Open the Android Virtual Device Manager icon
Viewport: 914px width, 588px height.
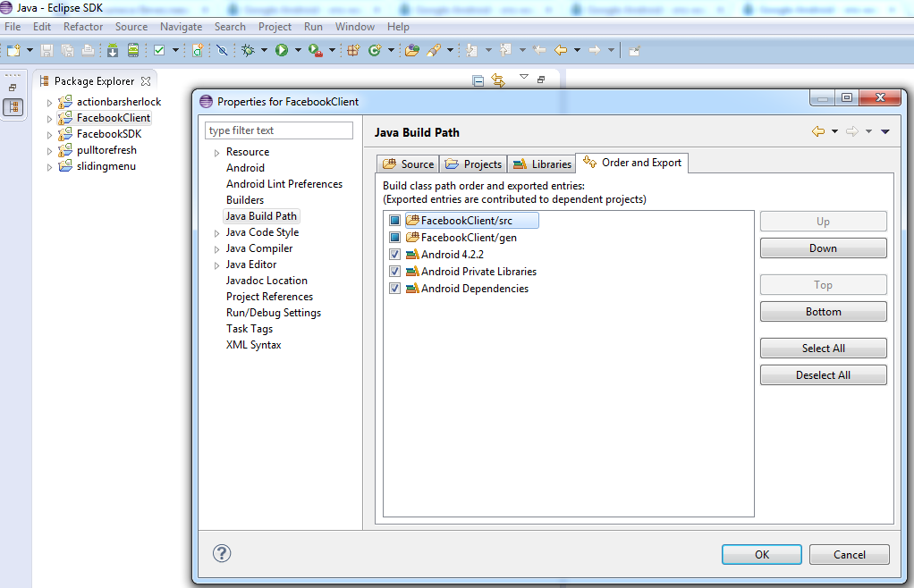coord(133,51)
